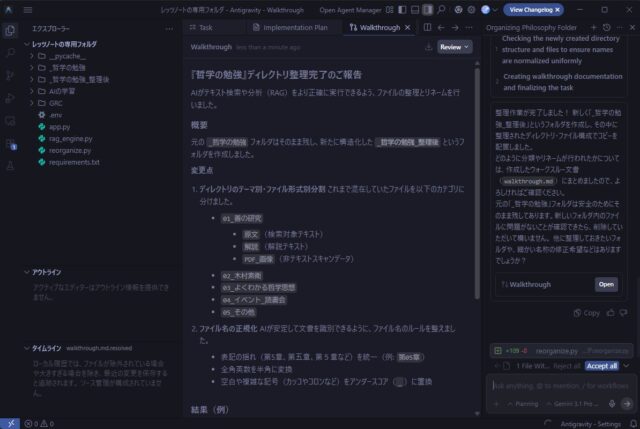Open the title bar search icon
640x429 pixels.
(441, 10)
